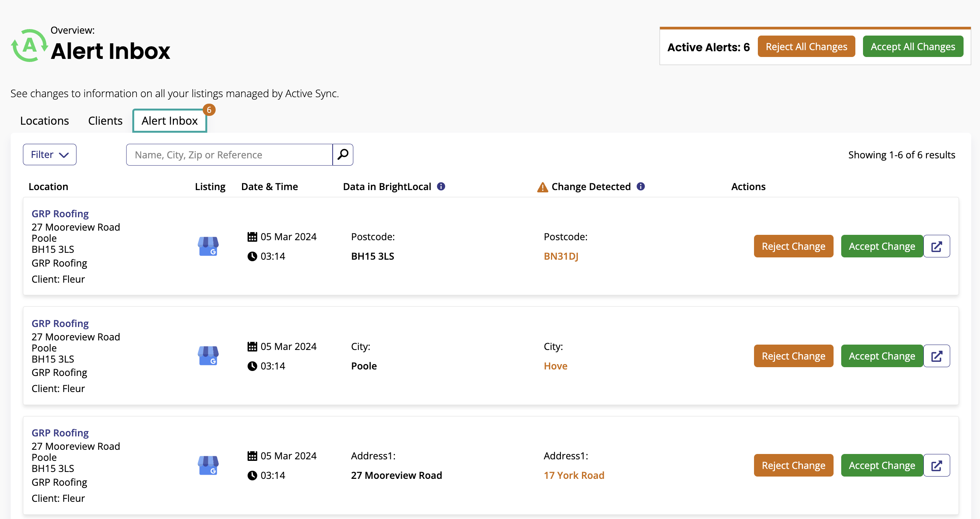Click the Data in BrightLocal info icon
Viewport: 980px width, 519px height.
(441, 186)
